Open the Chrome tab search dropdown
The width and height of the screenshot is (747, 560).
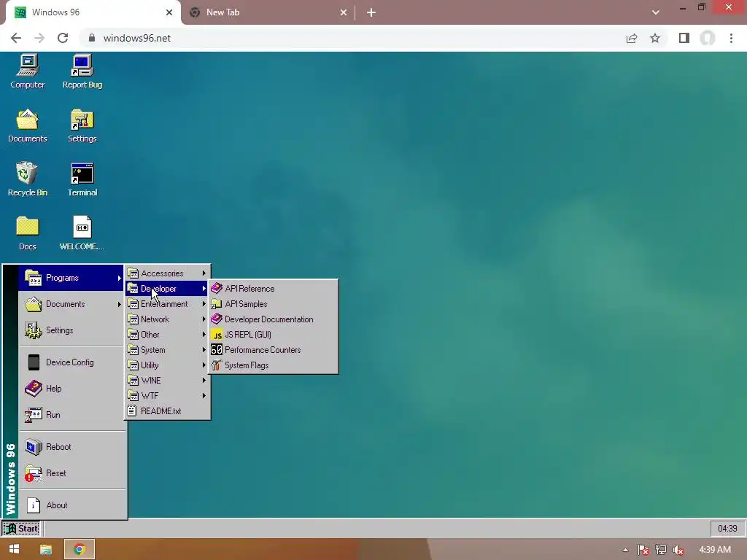656,12
